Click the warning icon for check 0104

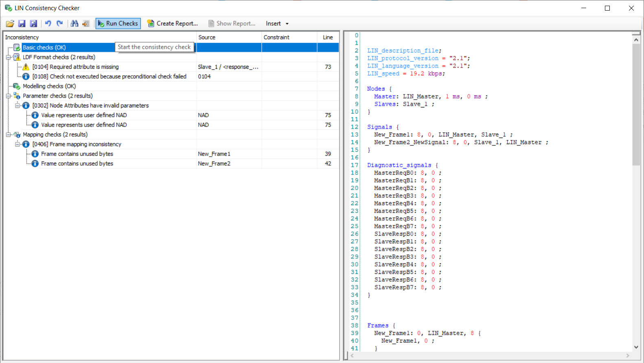click(x=26, y=67)
